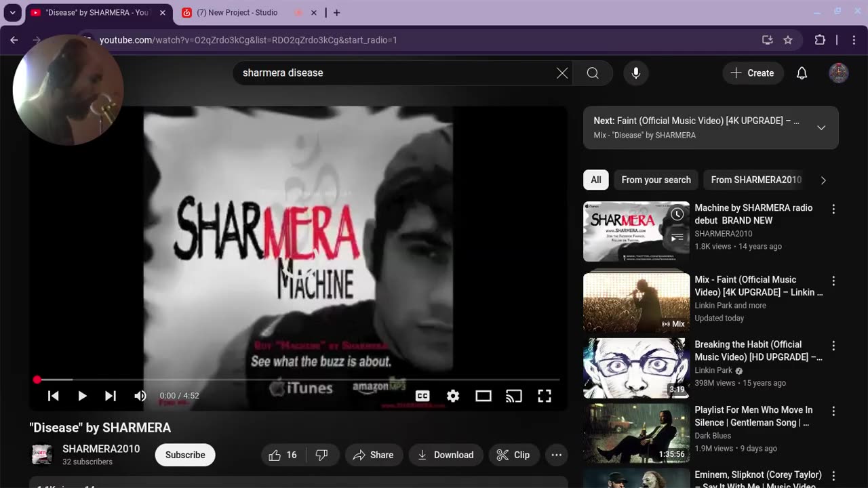Add Machine video to Watch Later
Viewport: 868px width, 488px height.
click(677, 215)
